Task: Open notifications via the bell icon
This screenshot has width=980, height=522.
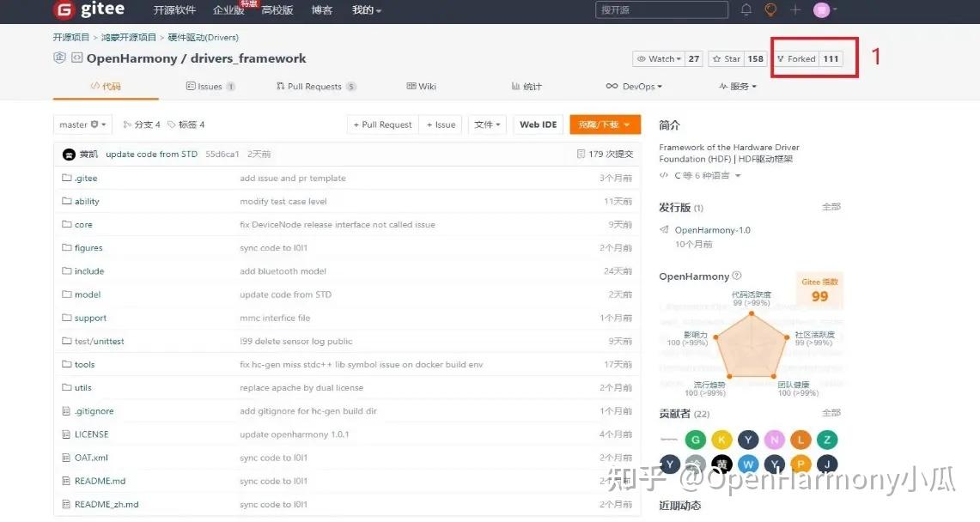Action: pyautogui.click(x=746, y=9)
